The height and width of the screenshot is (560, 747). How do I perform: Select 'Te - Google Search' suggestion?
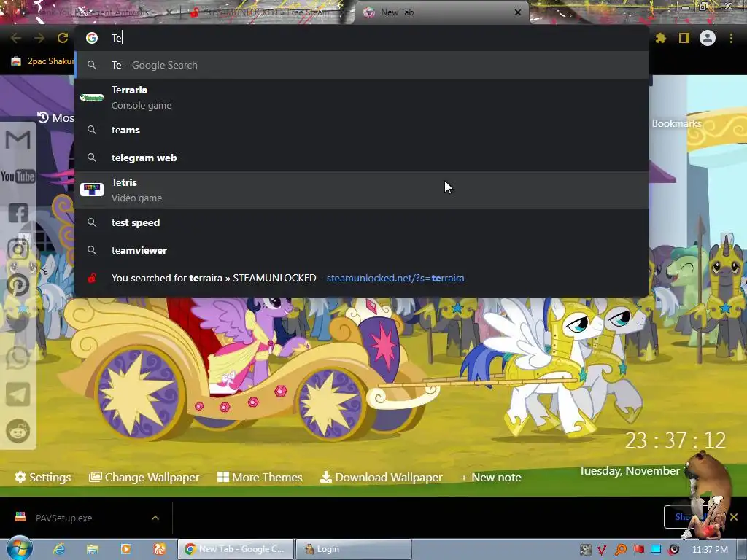click(362, 65)
